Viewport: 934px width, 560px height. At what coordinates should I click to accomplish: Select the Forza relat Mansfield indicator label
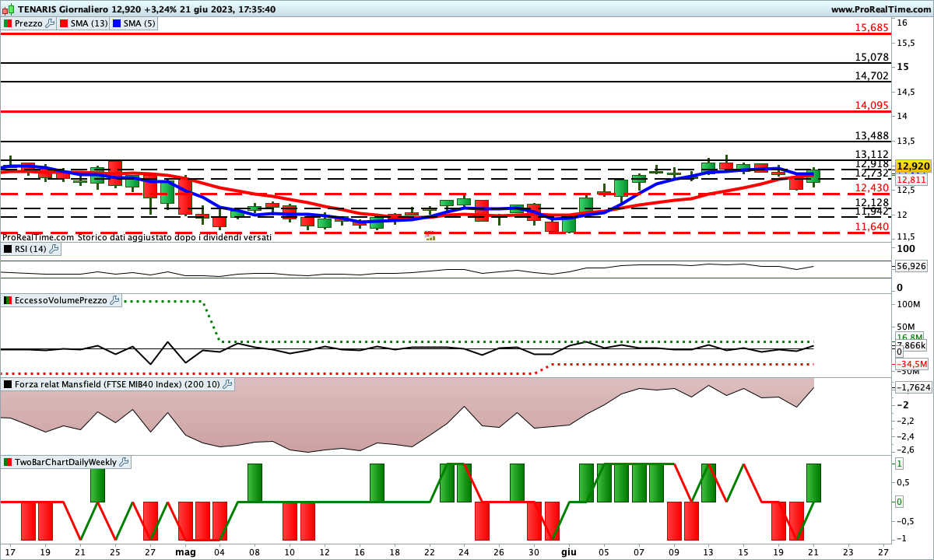coord(117,383)
